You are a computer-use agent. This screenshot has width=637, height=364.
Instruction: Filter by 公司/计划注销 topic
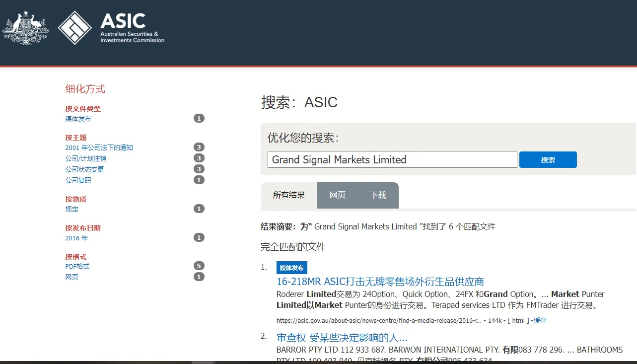tap(85, 158)
